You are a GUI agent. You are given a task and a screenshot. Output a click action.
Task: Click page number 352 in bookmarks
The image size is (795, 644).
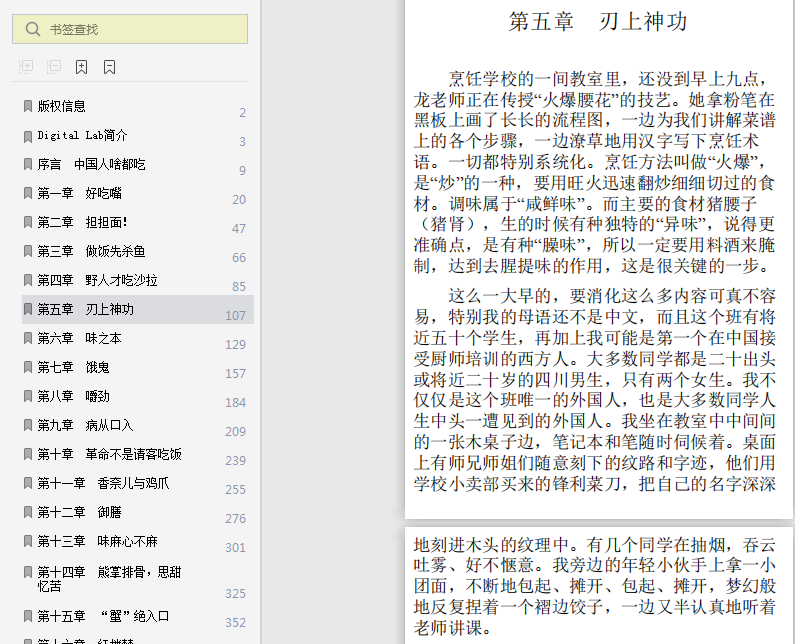(x=235, y=622)
